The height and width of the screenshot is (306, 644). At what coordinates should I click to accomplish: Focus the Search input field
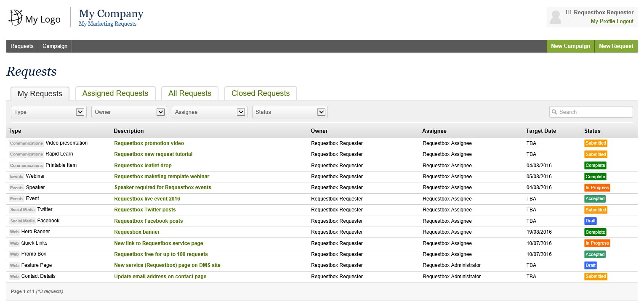pos(594,112)
